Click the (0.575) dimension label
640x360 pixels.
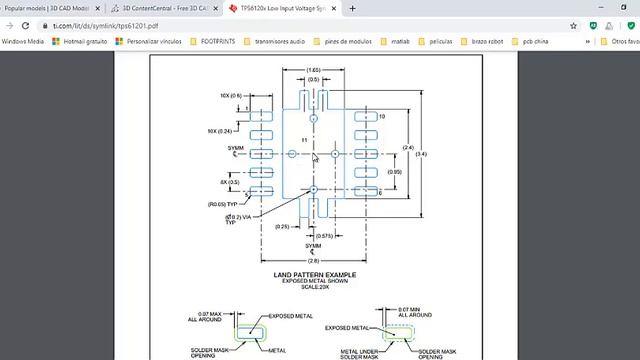pyautogui.click(x=324, y=236)
